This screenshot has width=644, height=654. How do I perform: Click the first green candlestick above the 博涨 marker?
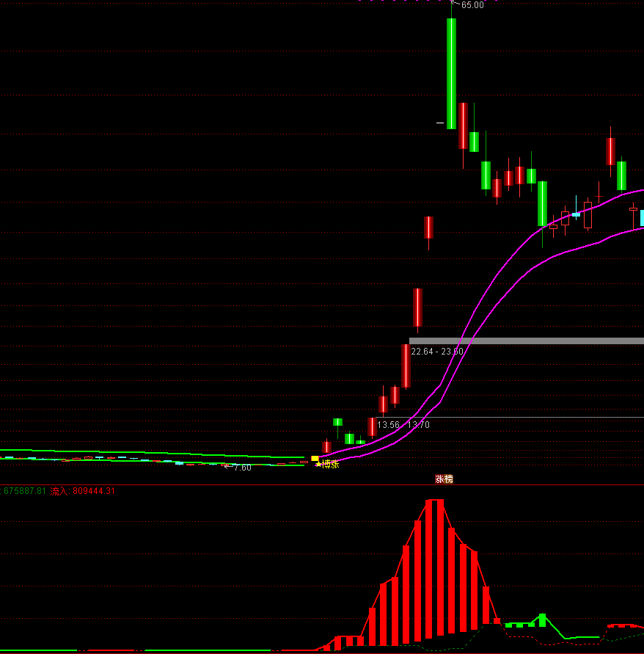[337, 422]
